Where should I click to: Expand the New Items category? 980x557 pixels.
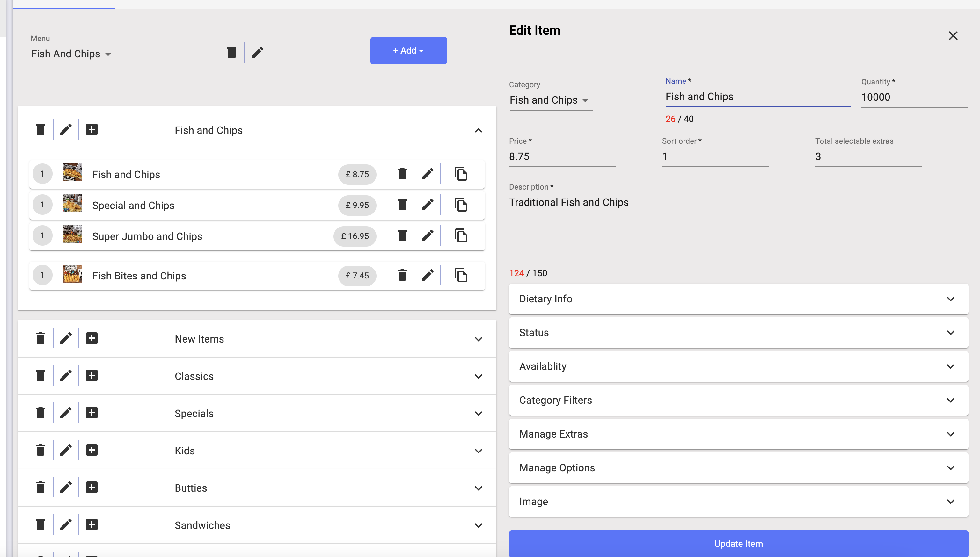[478, 339]
